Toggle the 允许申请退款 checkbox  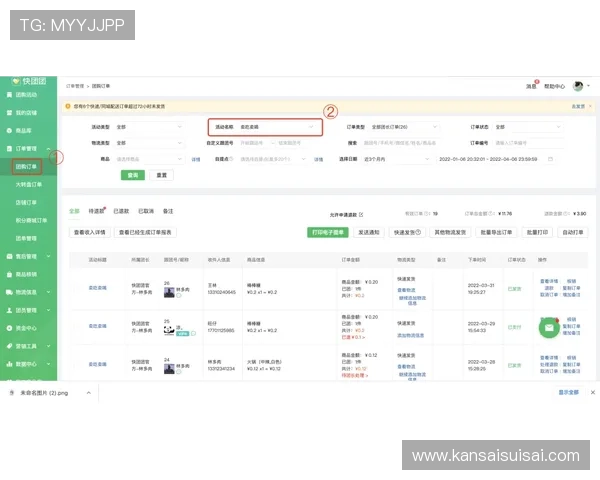361,213
